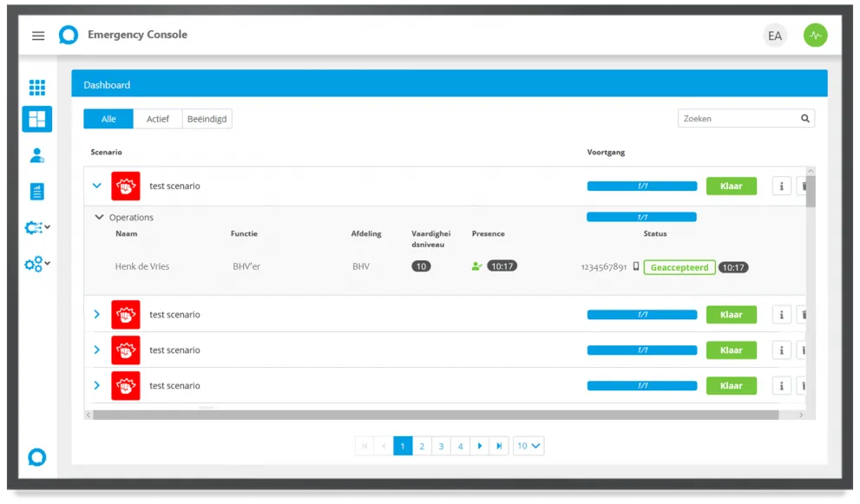
Task: Go to page 4
Action: (460, 446)
